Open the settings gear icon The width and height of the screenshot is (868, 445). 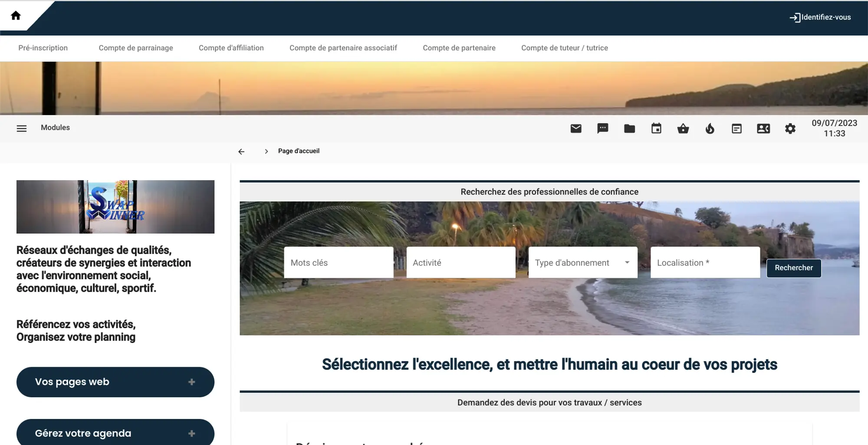[790, 129]
